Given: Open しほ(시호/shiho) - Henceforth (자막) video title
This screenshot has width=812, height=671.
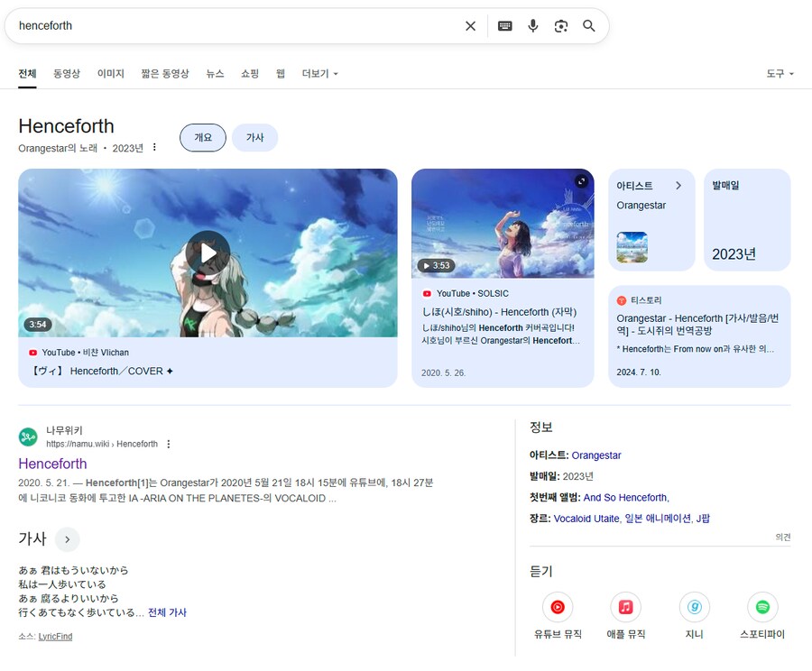Looking at the screenshot, I should 499,312.
